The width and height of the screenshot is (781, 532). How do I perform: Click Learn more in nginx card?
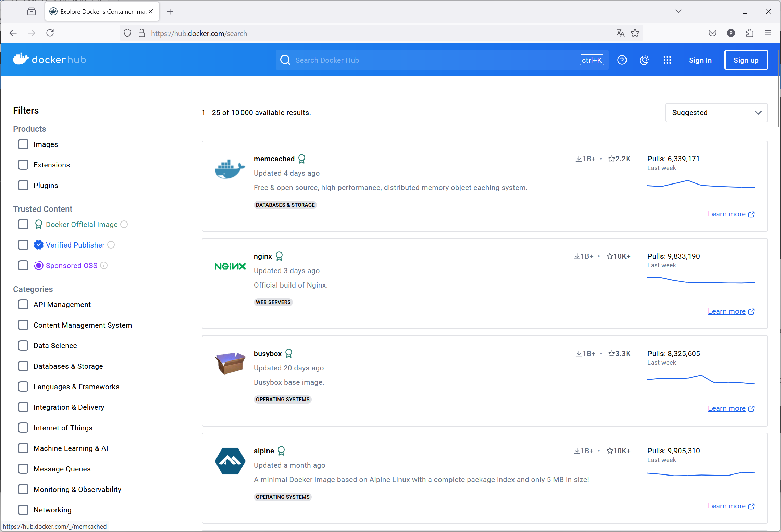731,311
